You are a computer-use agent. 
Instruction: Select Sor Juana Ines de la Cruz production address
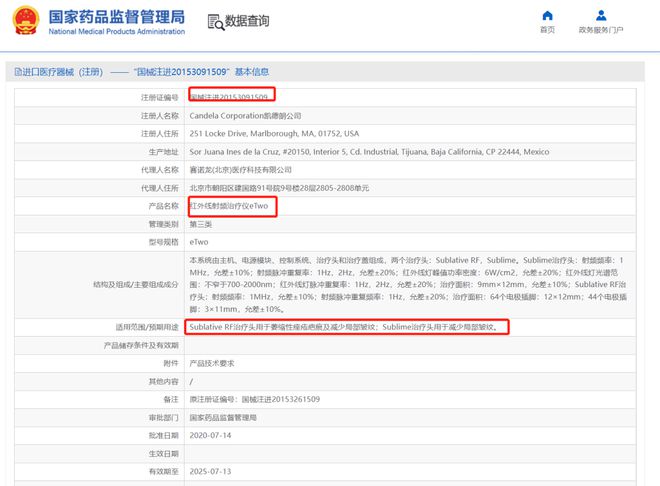click(x=369, y=152)
